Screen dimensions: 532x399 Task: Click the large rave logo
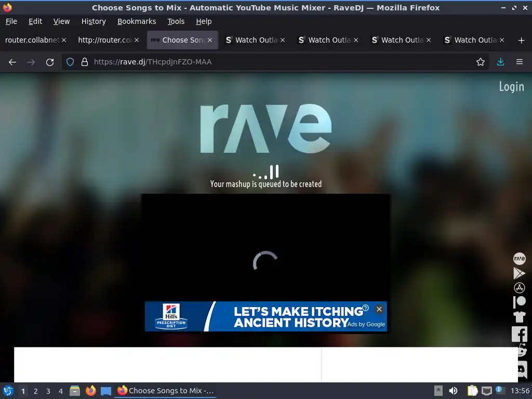coord(265,128)
